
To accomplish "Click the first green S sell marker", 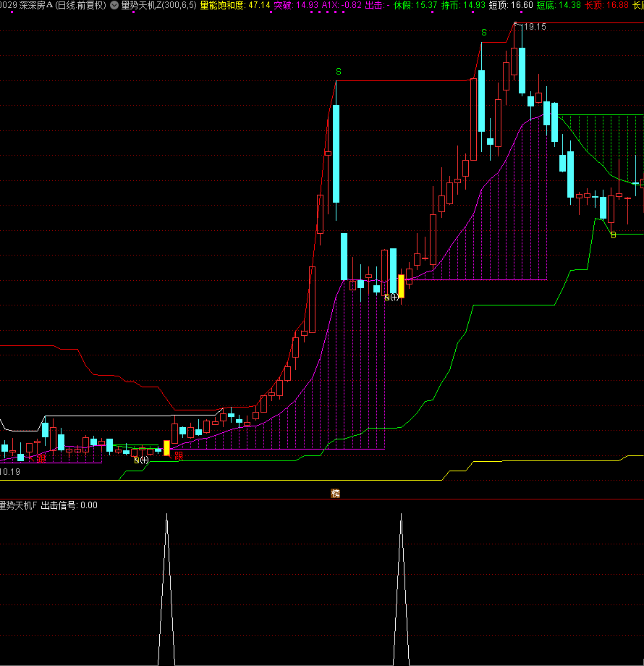I will pyautogui.click(x=338, y=71).
